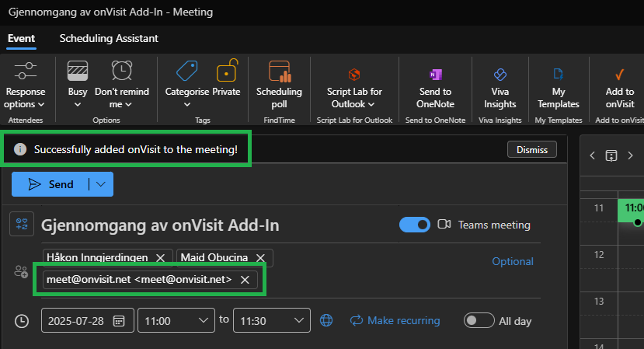Select the 11:00 calendar event block

(x=631, y=211)
